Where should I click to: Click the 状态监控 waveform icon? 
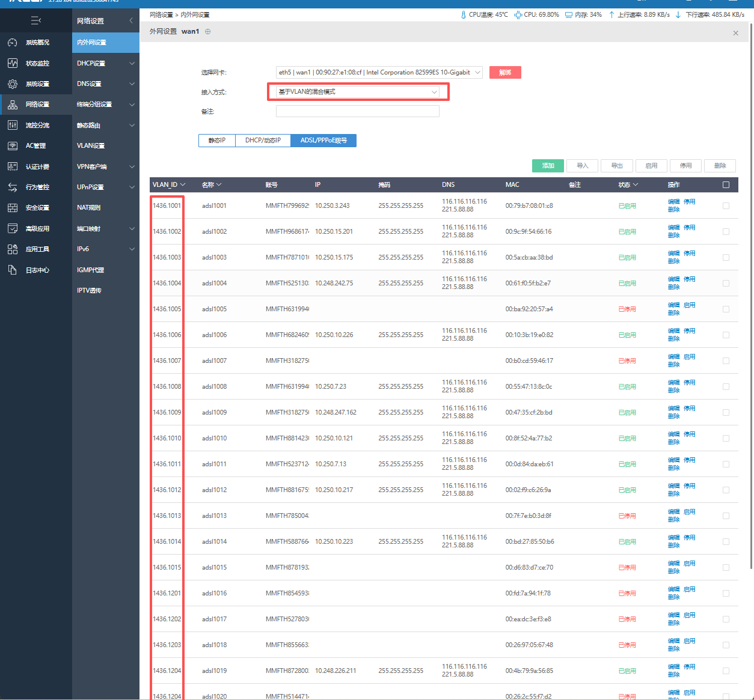tap(13, 63)
